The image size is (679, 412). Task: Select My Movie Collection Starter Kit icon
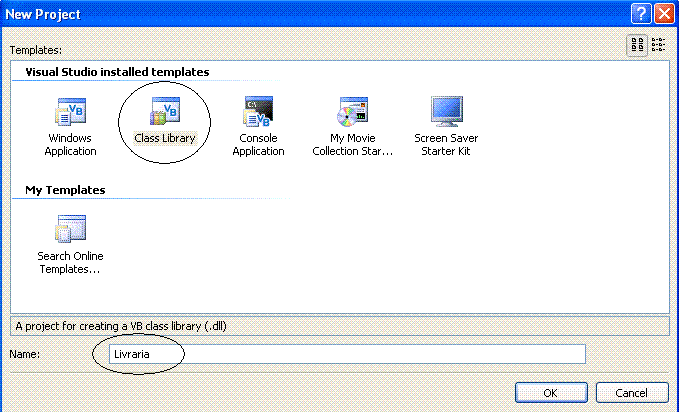click(x=352, y=112)
